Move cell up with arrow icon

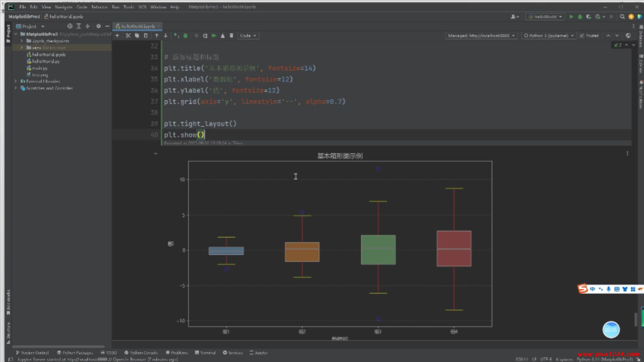[x=157, y=36]
